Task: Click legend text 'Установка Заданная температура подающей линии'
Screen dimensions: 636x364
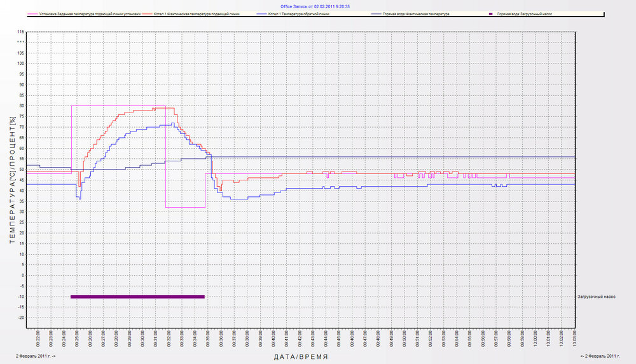Action: 90,13
